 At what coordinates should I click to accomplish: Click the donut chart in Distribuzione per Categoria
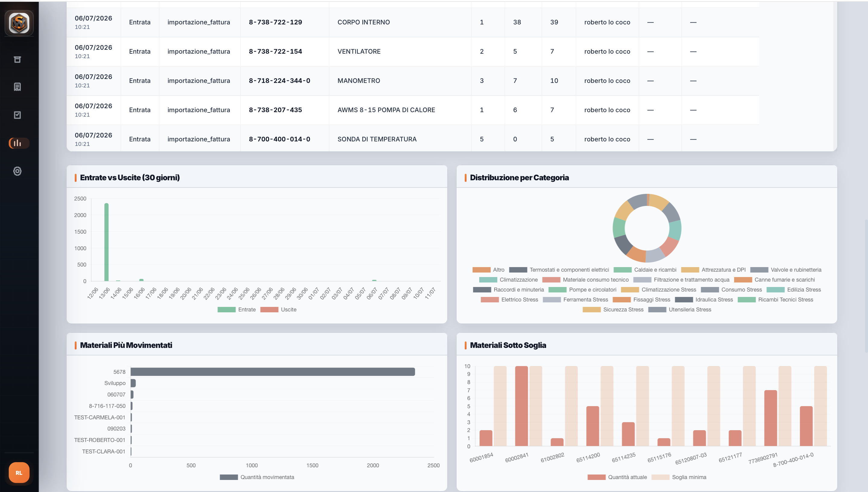[x=647, y=228]
